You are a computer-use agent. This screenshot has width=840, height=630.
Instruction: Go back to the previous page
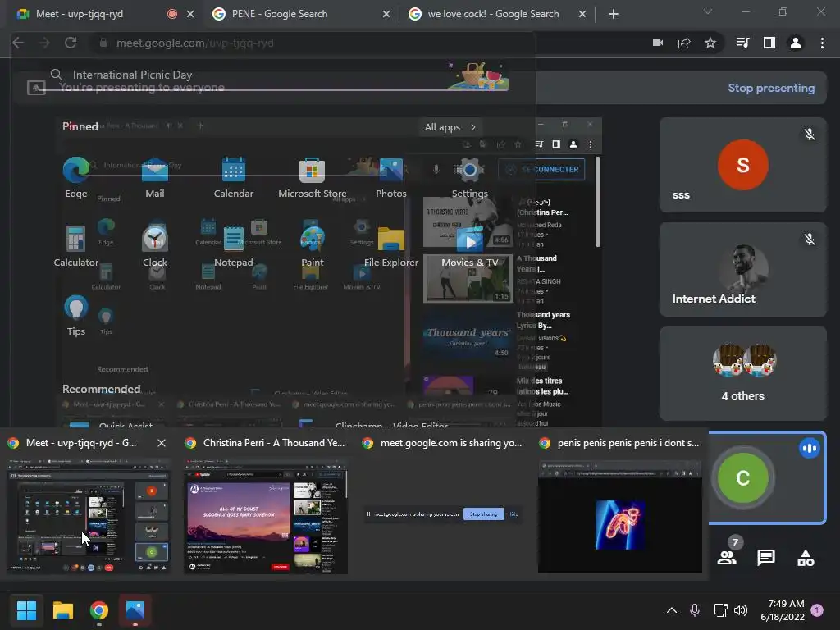pyautogui.click(x=18, y=43)
